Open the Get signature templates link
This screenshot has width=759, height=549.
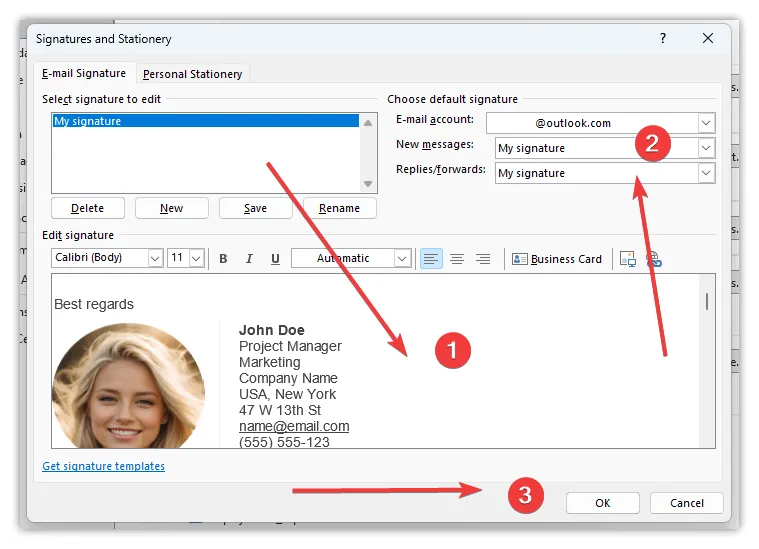pyautogui.click(x=104, y=466)
